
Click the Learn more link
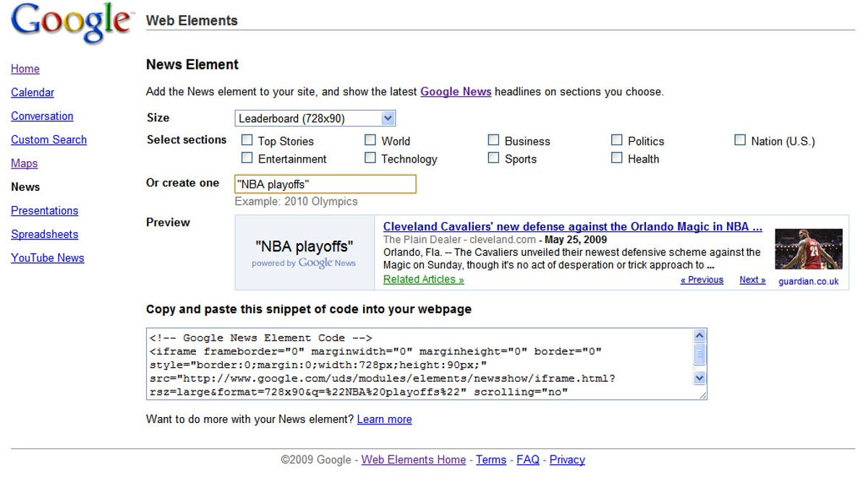[384, 419]
